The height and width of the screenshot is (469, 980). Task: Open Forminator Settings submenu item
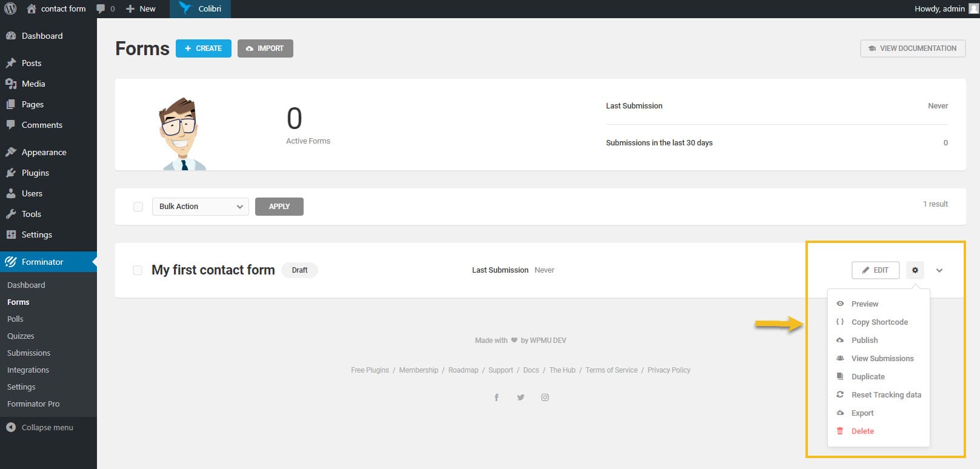[21, 387]
